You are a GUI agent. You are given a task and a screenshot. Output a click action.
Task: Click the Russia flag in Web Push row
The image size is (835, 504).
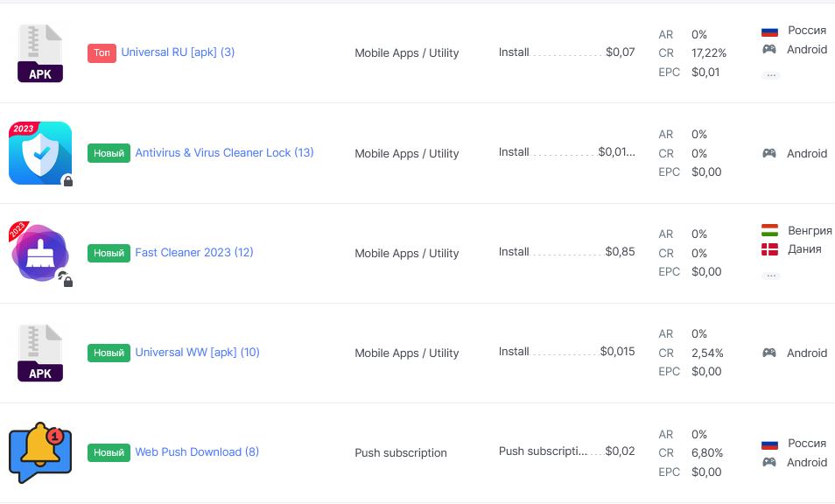769,444
